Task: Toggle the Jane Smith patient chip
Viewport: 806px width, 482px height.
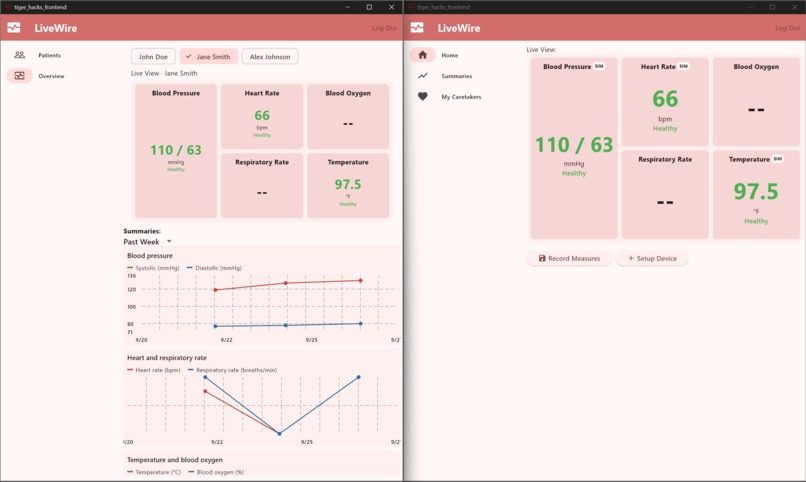Action: tap(209, 57)
